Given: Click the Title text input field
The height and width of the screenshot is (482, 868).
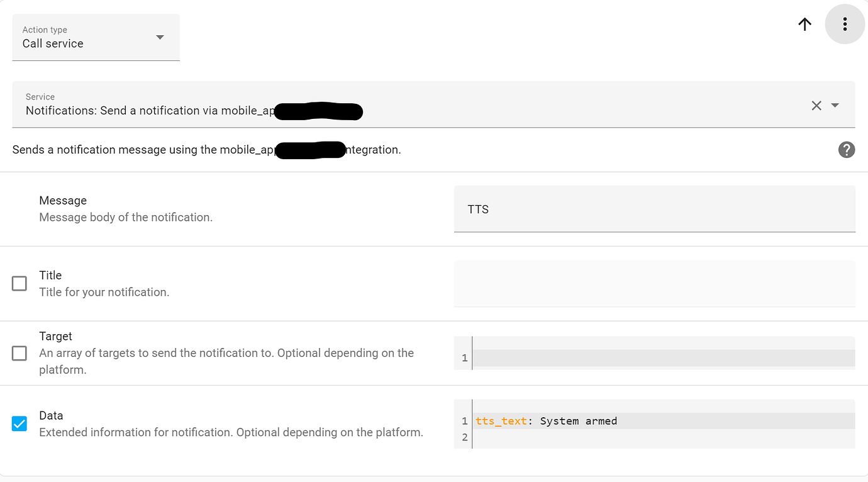Looking at the screenshot, I should point(655,284).
